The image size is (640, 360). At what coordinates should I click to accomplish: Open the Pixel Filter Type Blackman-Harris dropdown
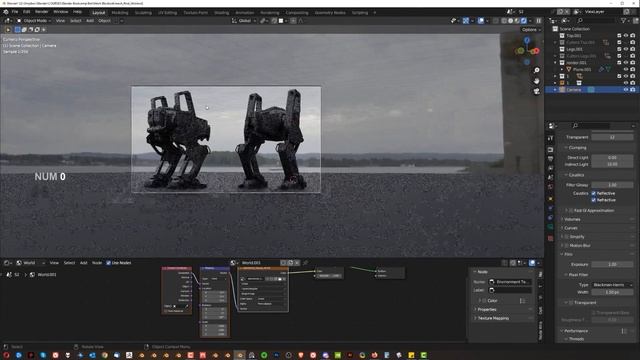(612, 285)
